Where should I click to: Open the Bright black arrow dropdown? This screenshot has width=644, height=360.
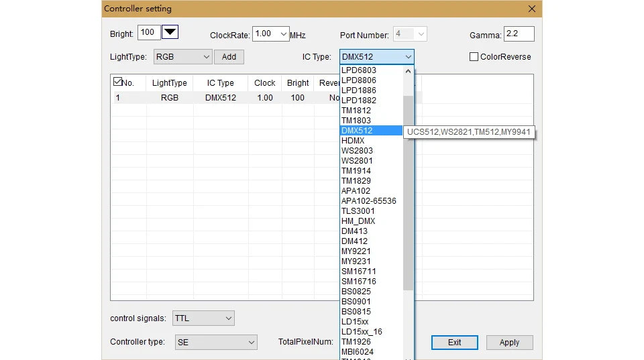coord(170,32)
